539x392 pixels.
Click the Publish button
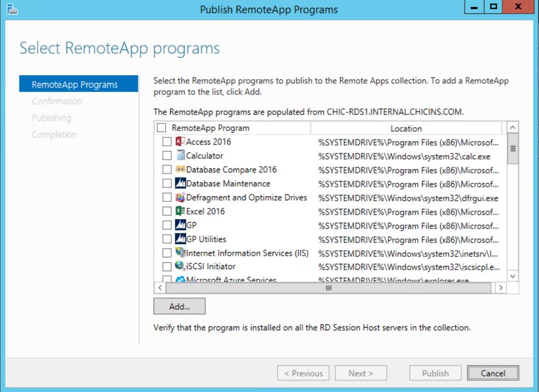pyautogui.click(x=435, y=373)
